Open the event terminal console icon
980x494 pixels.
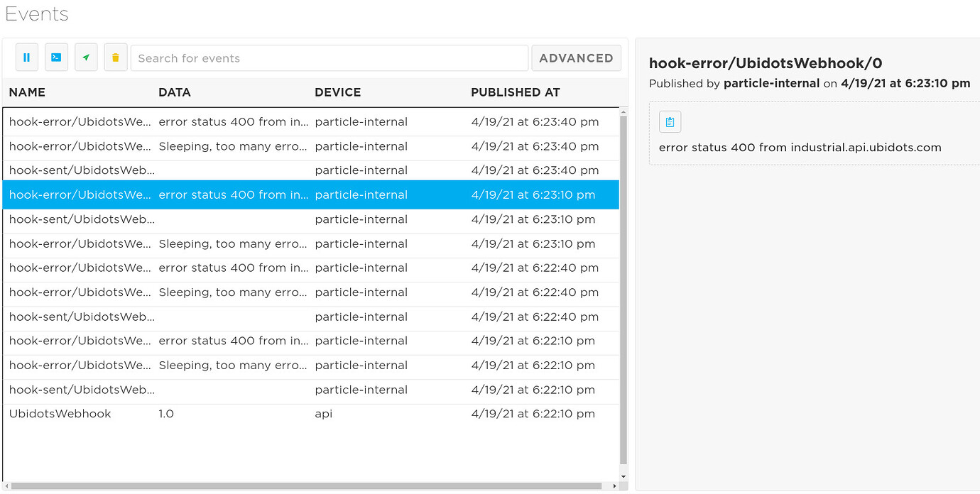56,57
